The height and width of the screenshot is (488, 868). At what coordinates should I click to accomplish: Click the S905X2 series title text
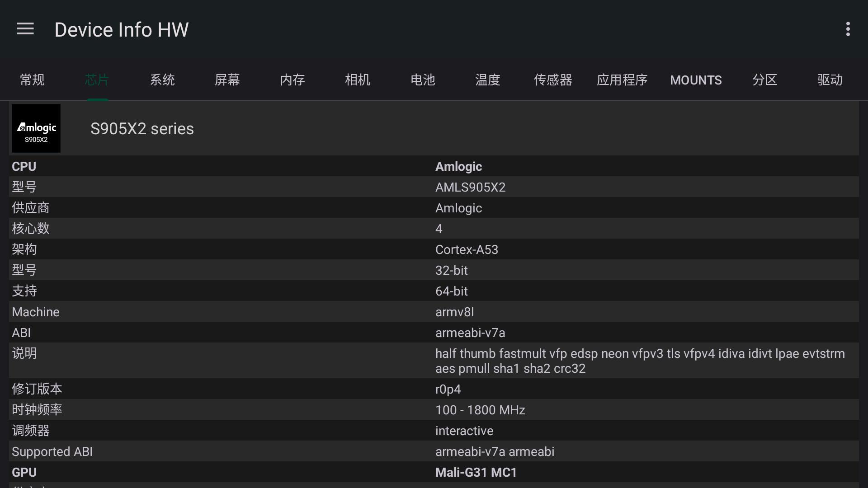(x=142, y=128)
